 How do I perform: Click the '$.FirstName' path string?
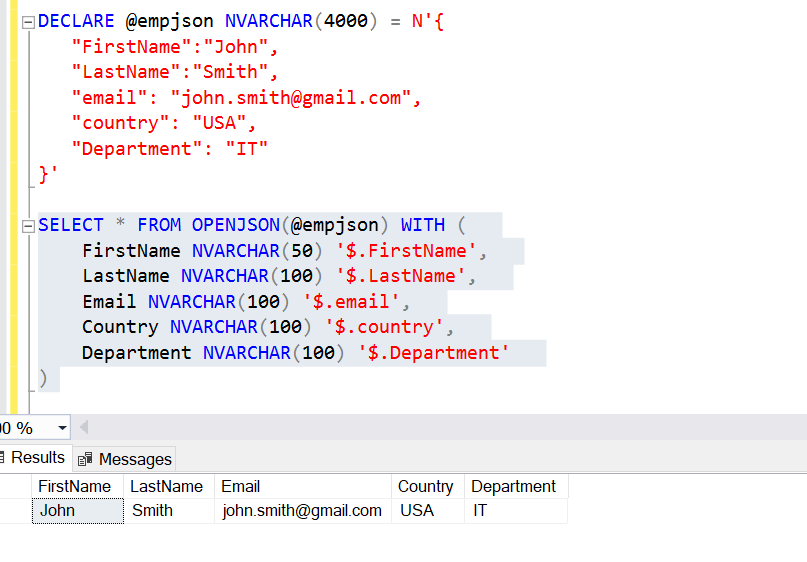tap(406, 251)
